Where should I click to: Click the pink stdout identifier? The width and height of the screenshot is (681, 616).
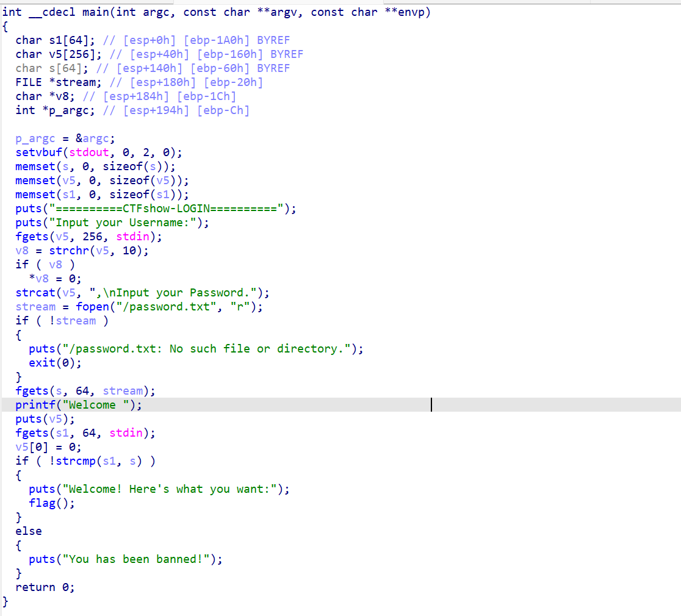(x=89, y=152)
